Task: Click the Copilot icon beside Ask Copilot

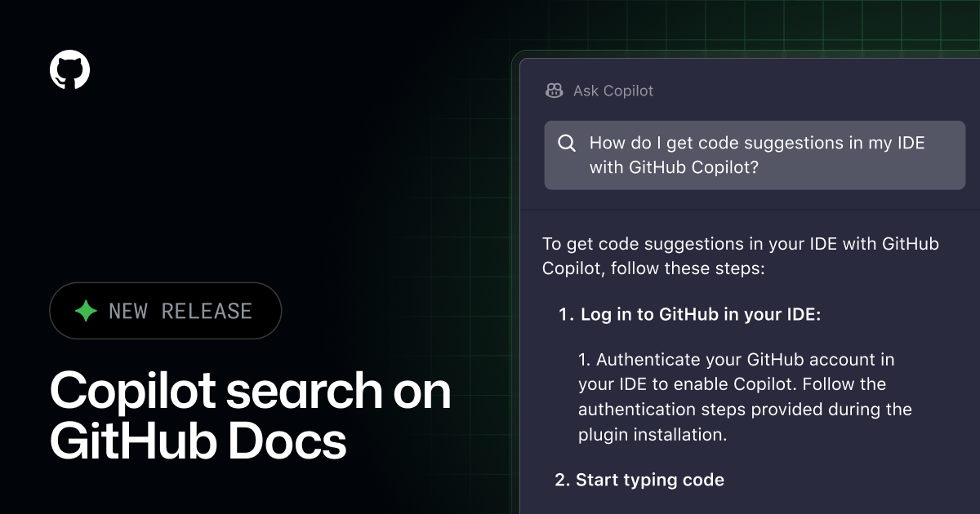Action: point(555,91)
